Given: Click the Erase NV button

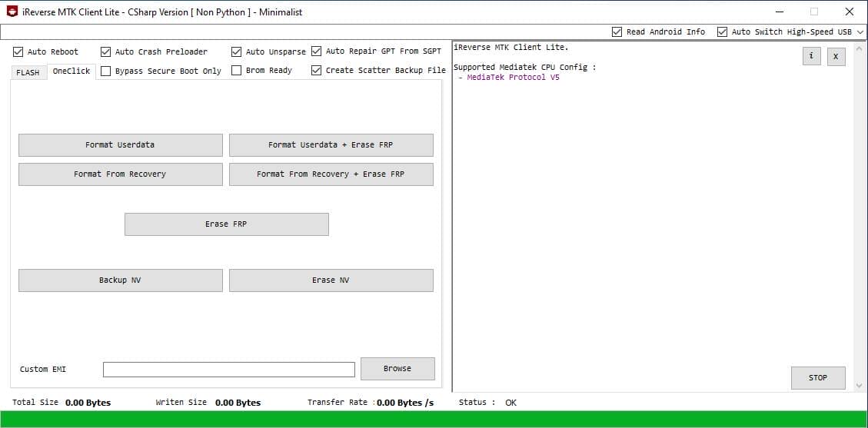Looking at the screenshot, I should point(331,280).
